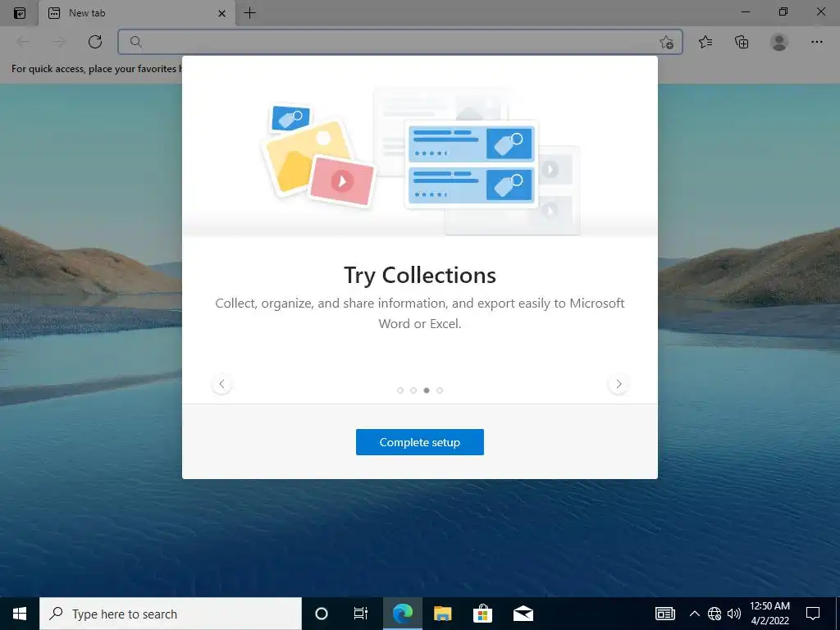Open a new tab with plus button
The width and height of the screenshot is (840, 630).
(x=249, y=13)
